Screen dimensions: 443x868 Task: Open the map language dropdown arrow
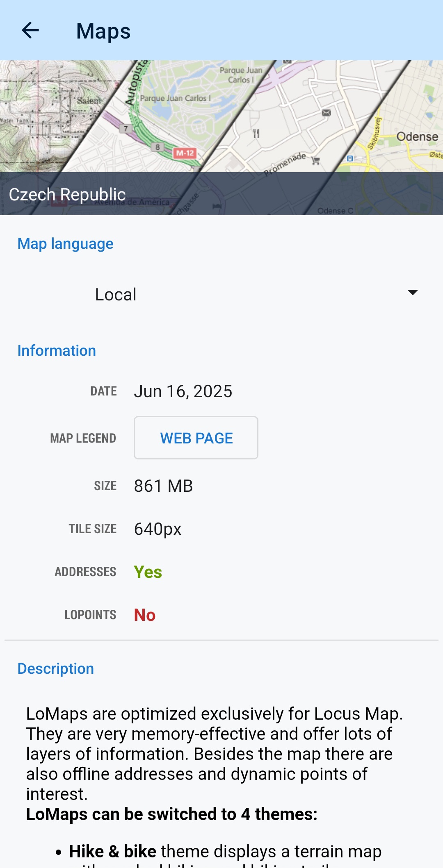point(412,293)
